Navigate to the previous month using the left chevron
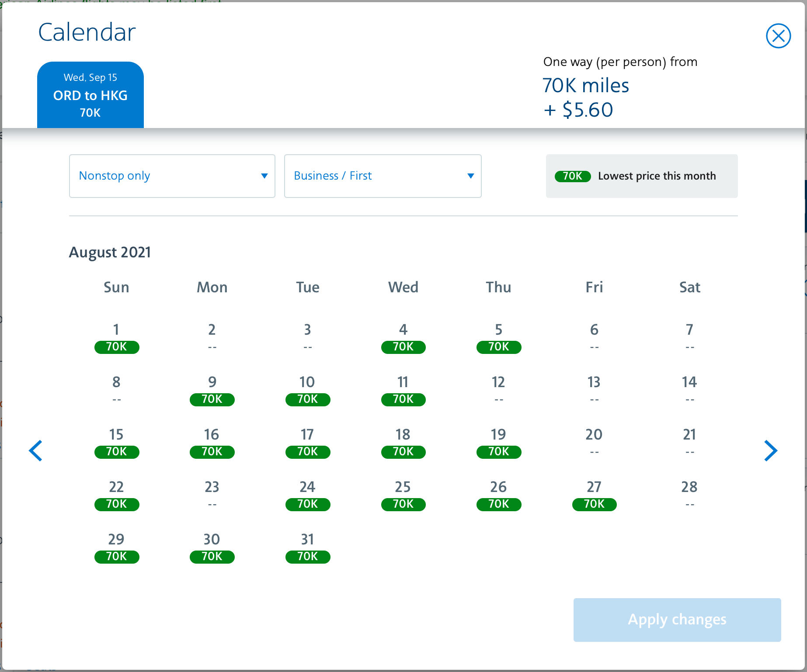807x672 pixels. click(36, 450)
